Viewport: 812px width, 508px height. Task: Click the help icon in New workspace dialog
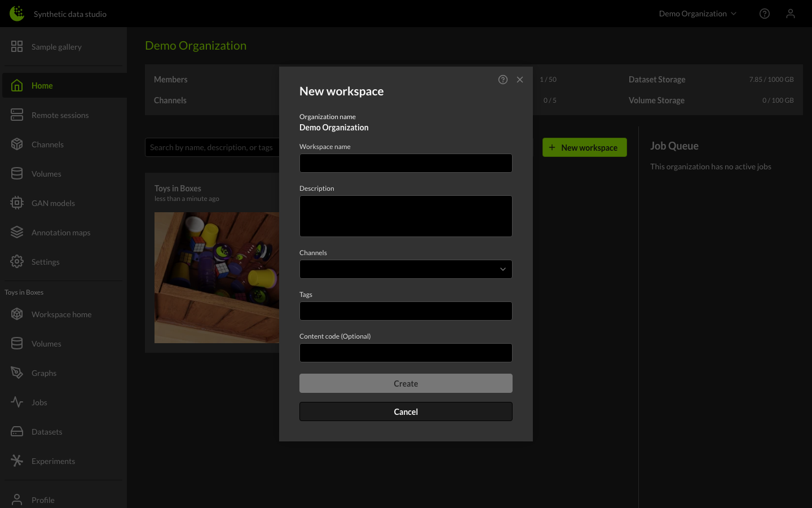tap(502, 80)
